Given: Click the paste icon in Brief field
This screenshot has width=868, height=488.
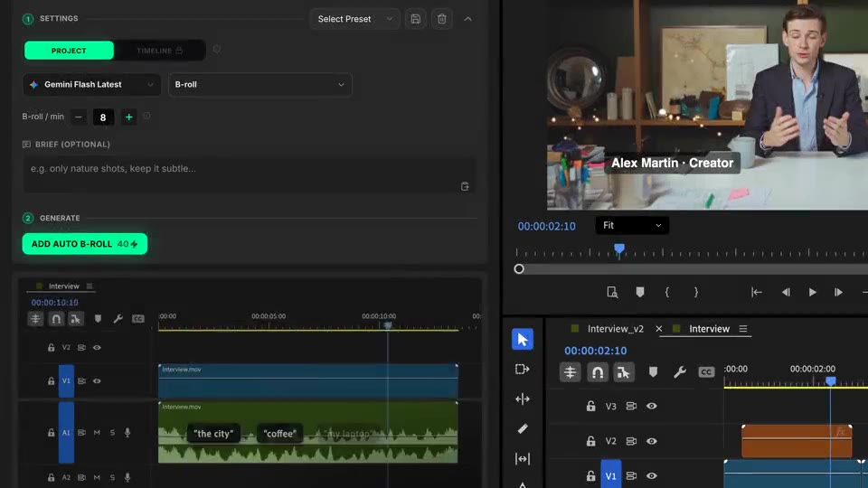Looking at the screenshot, I should (465, 186).
